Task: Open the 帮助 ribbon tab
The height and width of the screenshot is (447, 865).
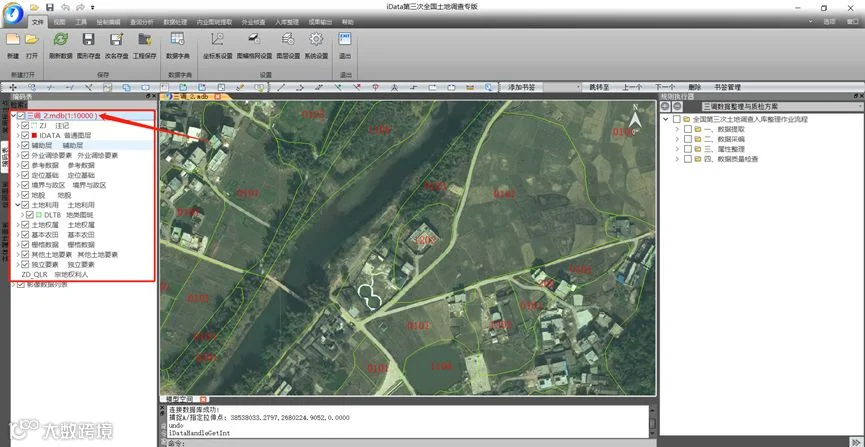Action: (x=348, y=22)
